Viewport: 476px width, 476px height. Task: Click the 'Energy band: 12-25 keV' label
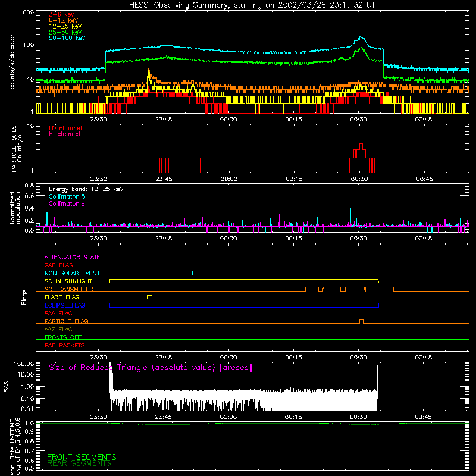coord(86,189)
